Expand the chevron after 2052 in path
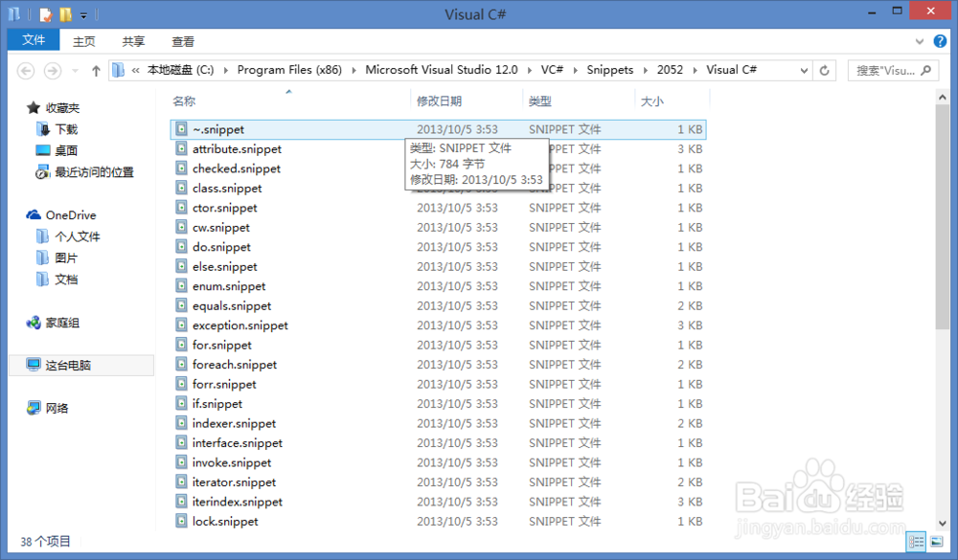958x560 pixels. click(x=695, y=70)
